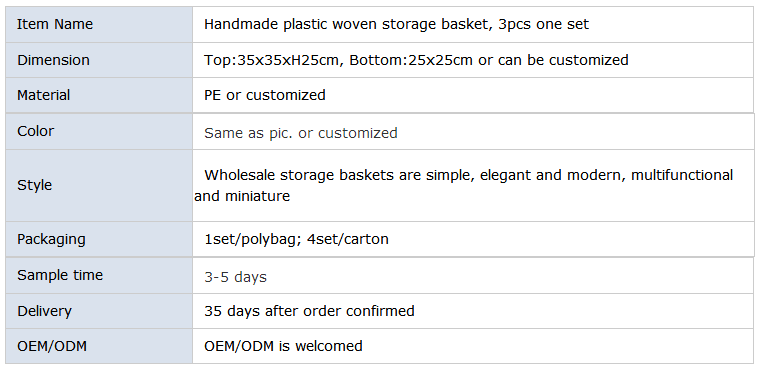Click the OEM/ODM label cell
This screenshot has width=761, height=371.
coord(99,346)
